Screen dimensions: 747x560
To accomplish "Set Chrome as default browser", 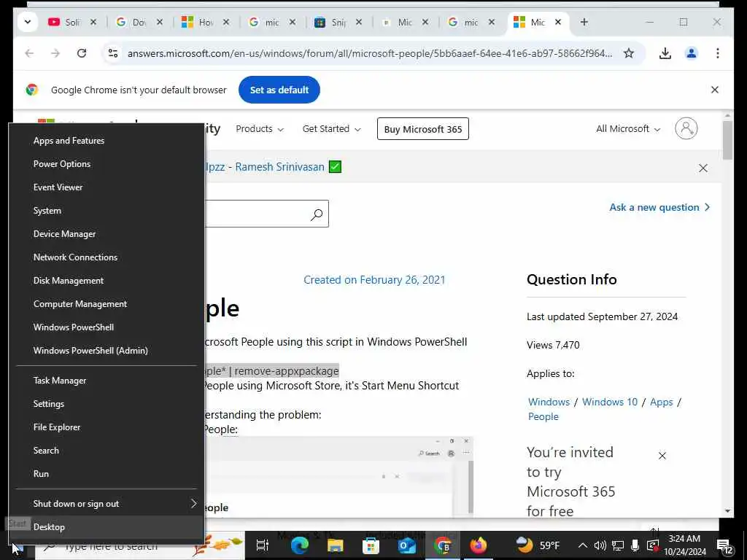I will click(x=279, y=90).
